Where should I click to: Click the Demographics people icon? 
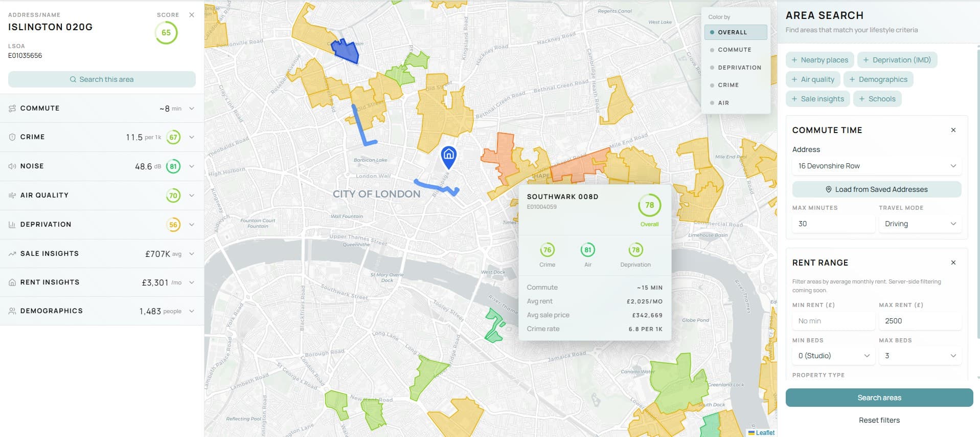(x=12, y=311)
